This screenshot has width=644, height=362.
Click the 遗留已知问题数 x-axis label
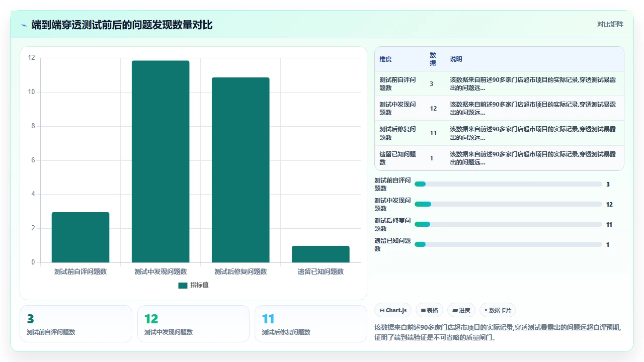pyautogui.click(x=320, y=271)
